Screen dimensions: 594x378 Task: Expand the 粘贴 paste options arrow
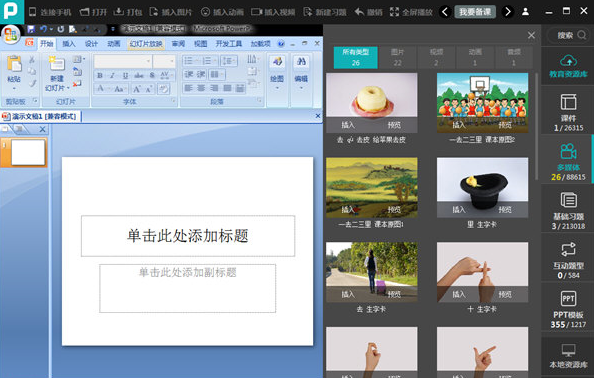coord(14,89)
